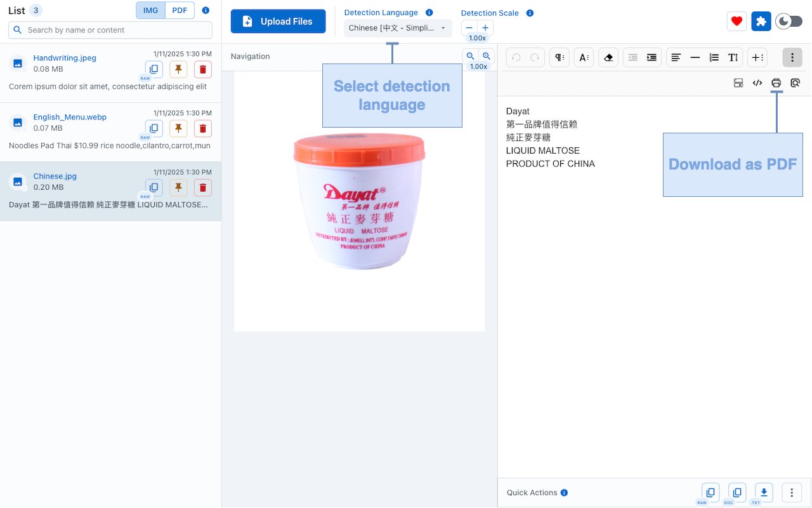Viewport: 812px width, 508px height.
Task: Show info for Quick Actions
Action: 565,493
